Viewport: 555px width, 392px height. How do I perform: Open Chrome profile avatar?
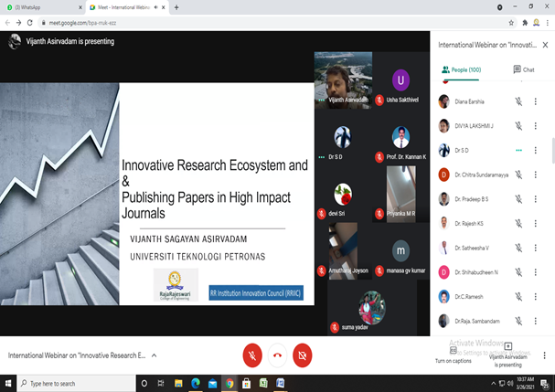click(x=536, y=23)
